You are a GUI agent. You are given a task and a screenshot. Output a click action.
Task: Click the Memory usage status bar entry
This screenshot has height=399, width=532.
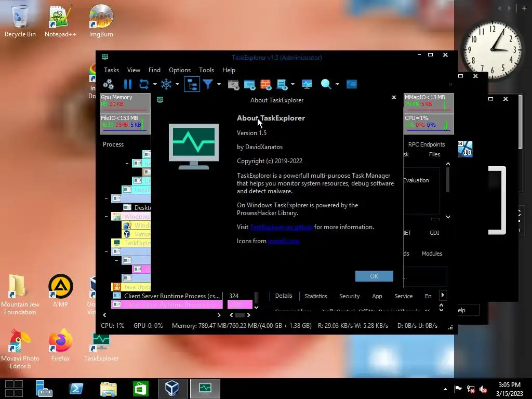coord(242,326)
